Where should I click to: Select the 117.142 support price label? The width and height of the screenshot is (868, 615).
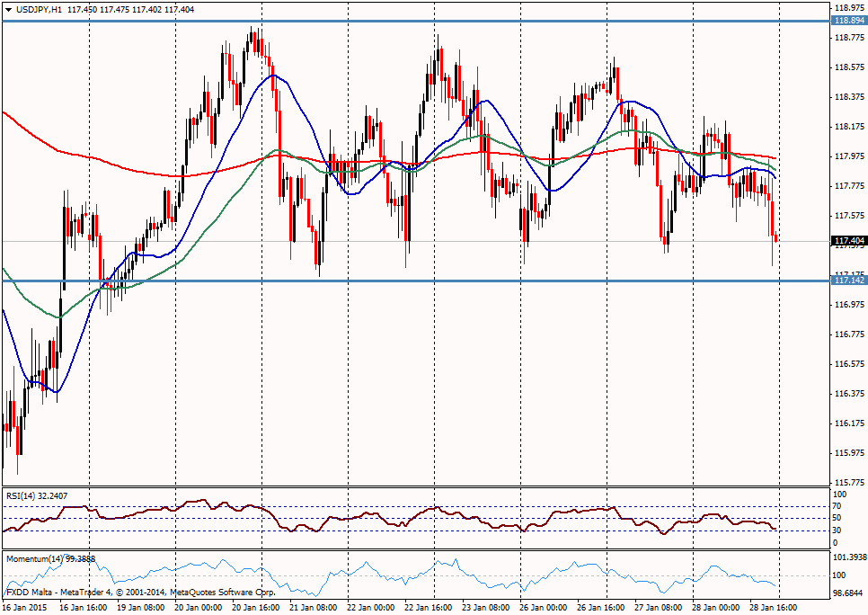coord(847,281)
